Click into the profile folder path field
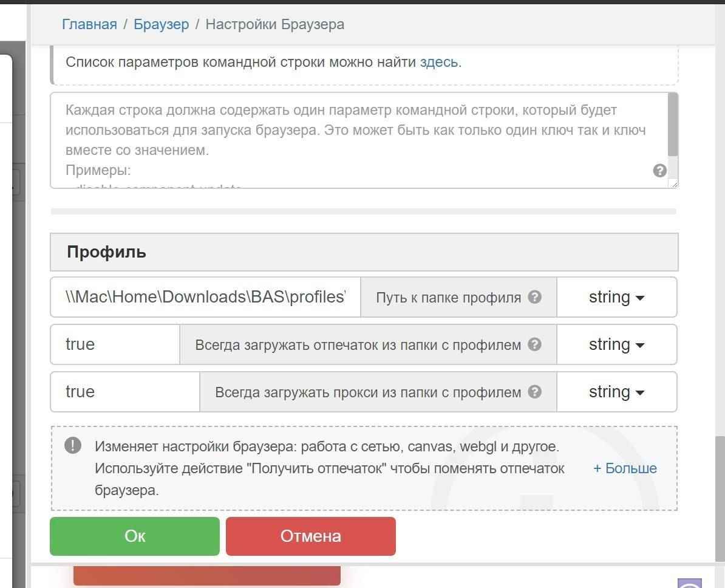Screen dimensions: 725x588 click(x=205, y=297)
